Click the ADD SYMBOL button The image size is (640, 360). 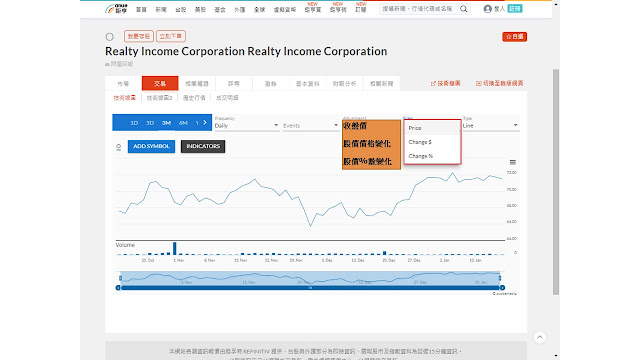[x=151, y=146]
